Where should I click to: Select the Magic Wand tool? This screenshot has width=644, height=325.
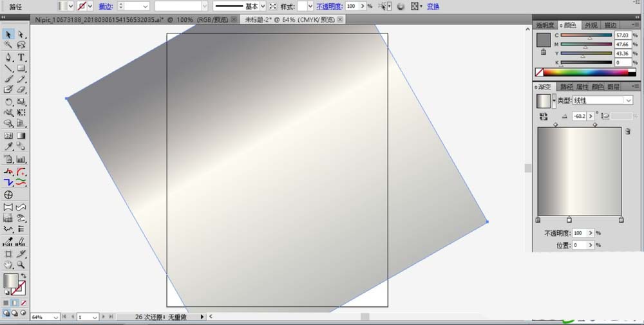point(8,45)
